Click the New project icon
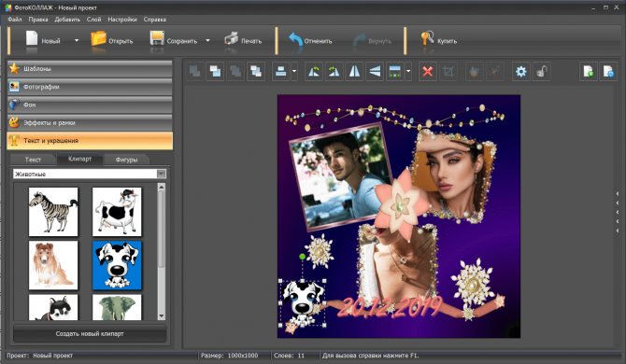Screen dimensions: 626x364 (32, 39)
